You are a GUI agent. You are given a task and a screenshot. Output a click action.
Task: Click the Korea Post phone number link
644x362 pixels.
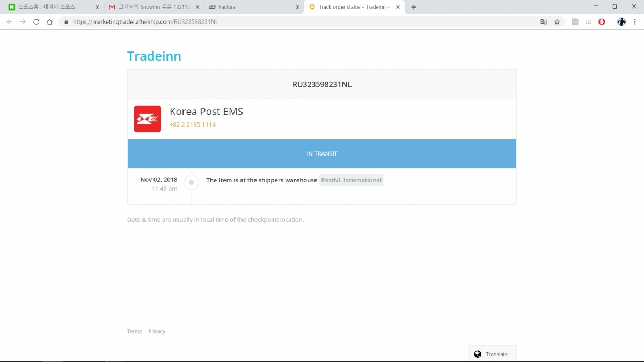(193, 124)
